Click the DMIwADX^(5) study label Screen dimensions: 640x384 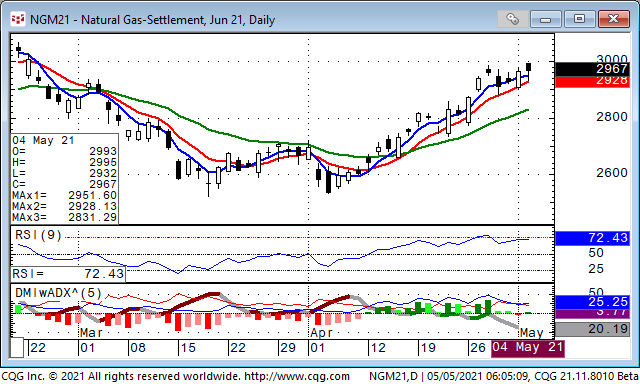58,293
